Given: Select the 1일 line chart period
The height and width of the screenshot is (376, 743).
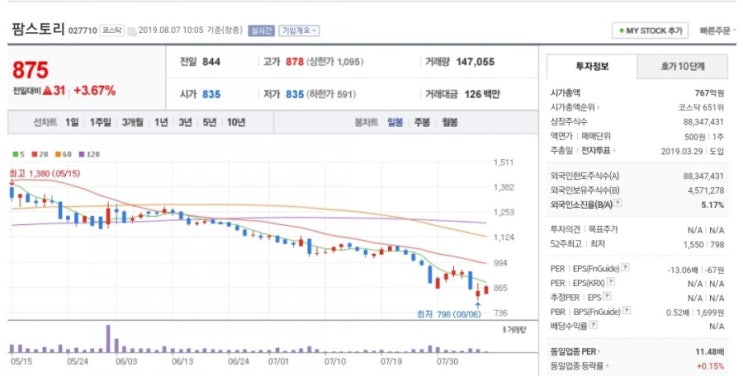Looking at the screenshot, I should coord(72,122).
